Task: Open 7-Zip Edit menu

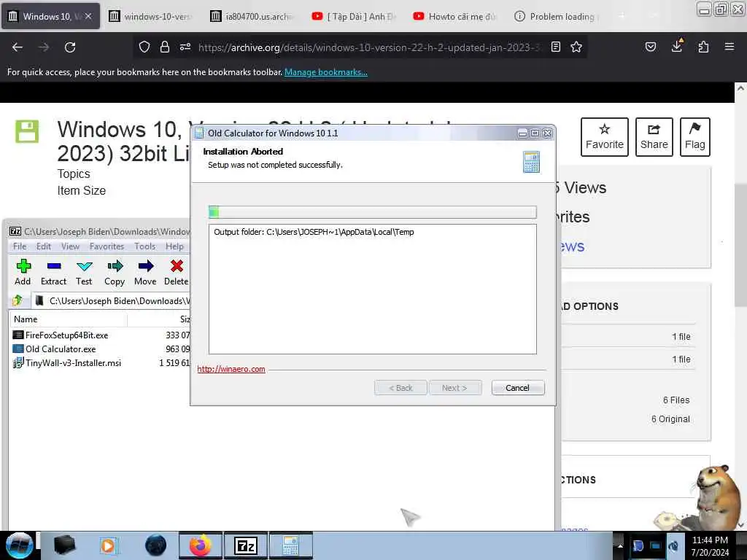Action: (x=43, y=246)
